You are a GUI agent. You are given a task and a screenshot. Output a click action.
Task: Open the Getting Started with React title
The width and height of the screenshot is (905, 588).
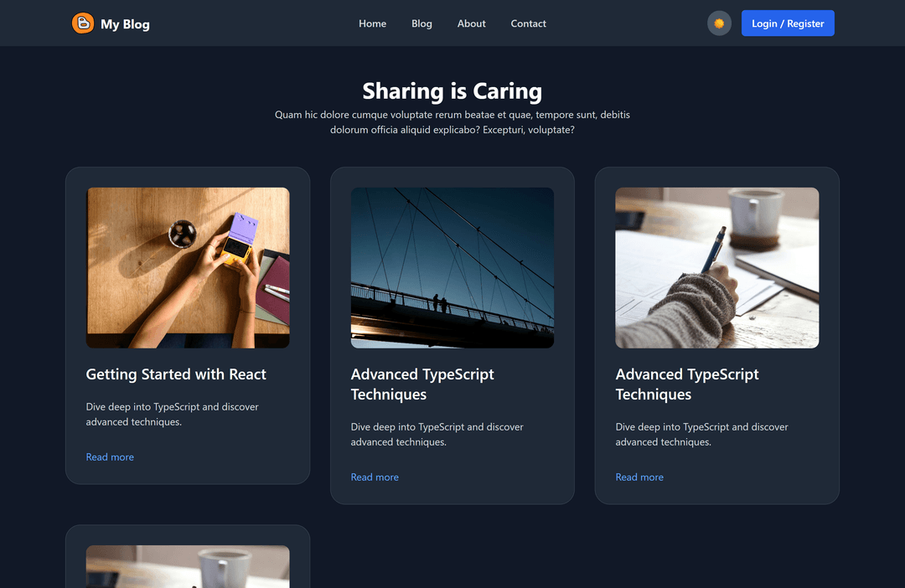[x=175, y=374]
